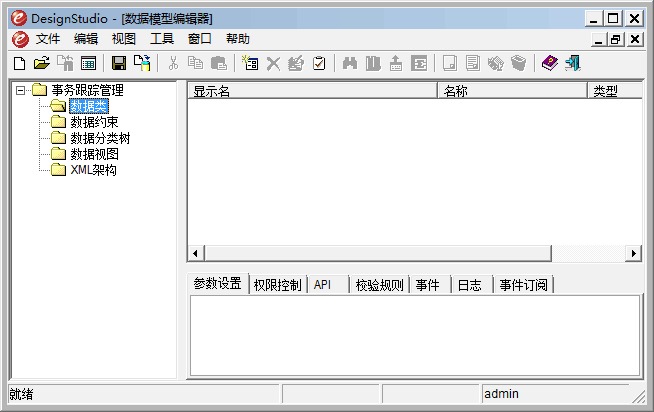Select the 事务跟踪管理 root folder

pyautogui.click(x=87, y=90)
